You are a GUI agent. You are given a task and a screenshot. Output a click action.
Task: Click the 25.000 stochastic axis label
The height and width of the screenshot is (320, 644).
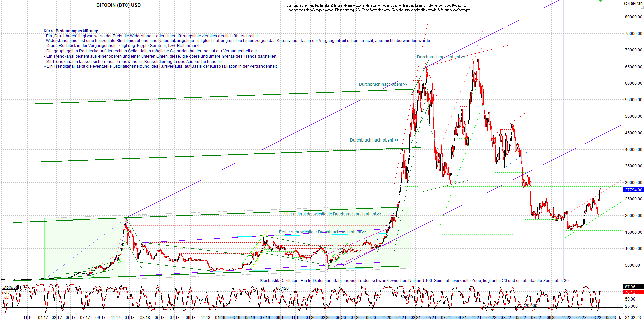(x=631, y=306)
